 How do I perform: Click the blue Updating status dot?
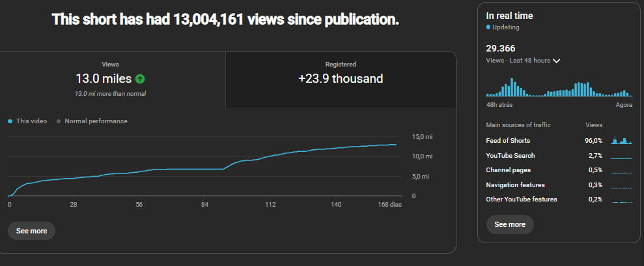pos(488,27)
